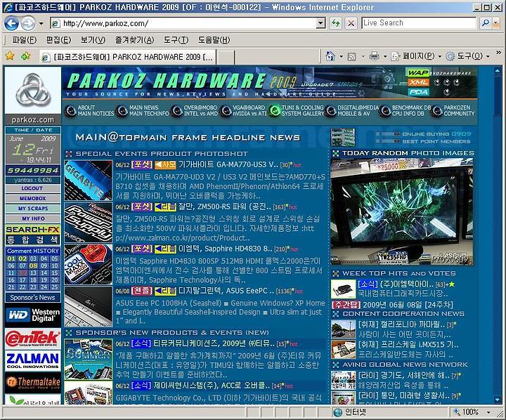The width and height of the screenshot is (506, 420).
Task: Click the parkoz.com ring logo
Action: coord(33,91)
